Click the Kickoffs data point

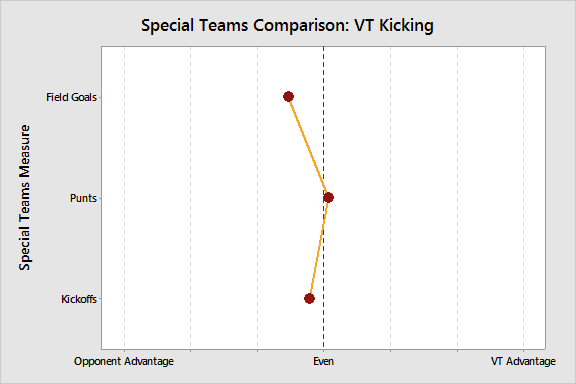(x=309, y=298)
